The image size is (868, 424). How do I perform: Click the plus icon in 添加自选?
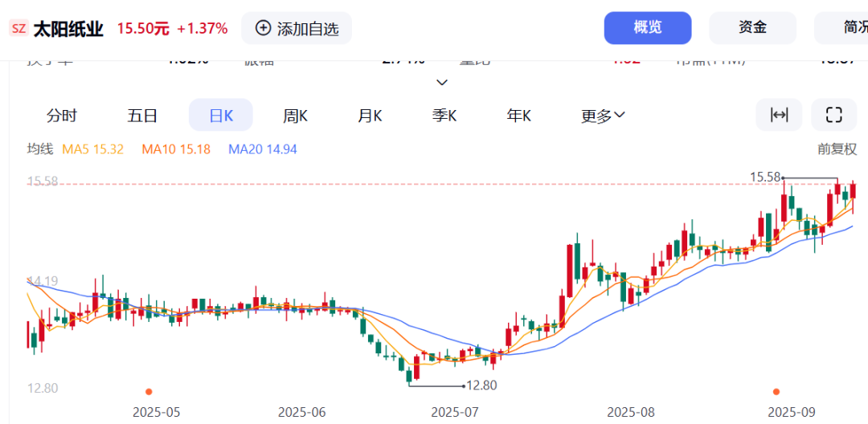pos(264,28)
